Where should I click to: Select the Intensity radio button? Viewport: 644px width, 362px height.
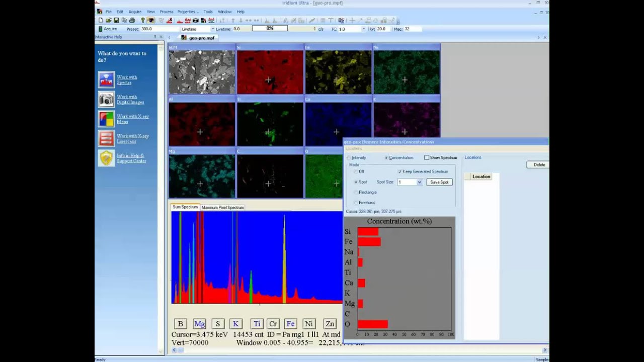pos(349,158)
